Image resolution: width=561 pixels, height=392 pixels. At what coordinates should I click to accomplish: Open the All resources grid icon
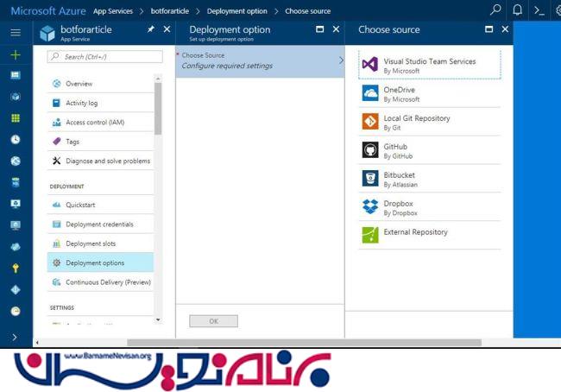[16, 118]
